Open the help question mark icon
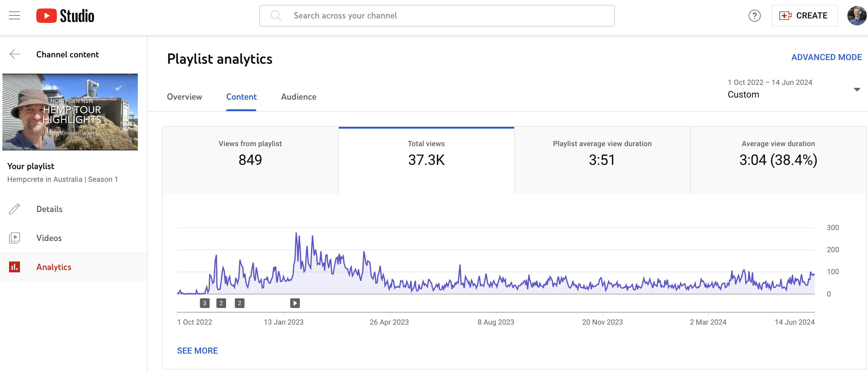 755,15
